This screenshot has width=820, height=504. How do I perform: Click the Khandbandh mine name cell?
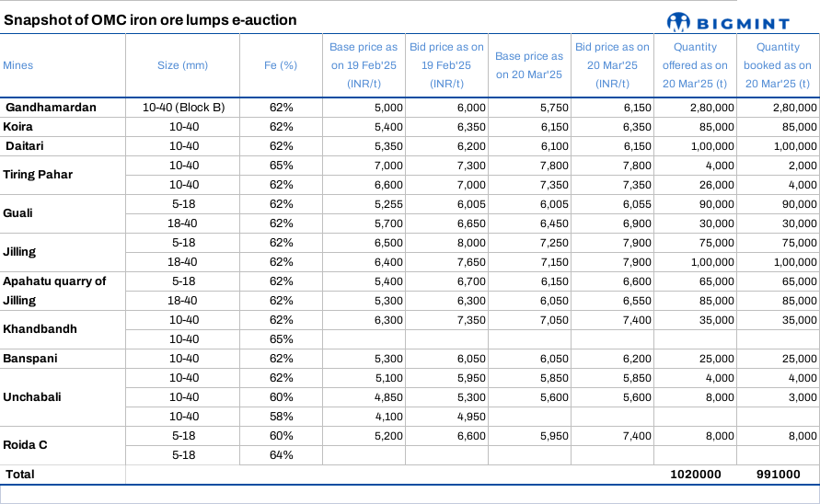pyautogui.click(x=40, y=329)
